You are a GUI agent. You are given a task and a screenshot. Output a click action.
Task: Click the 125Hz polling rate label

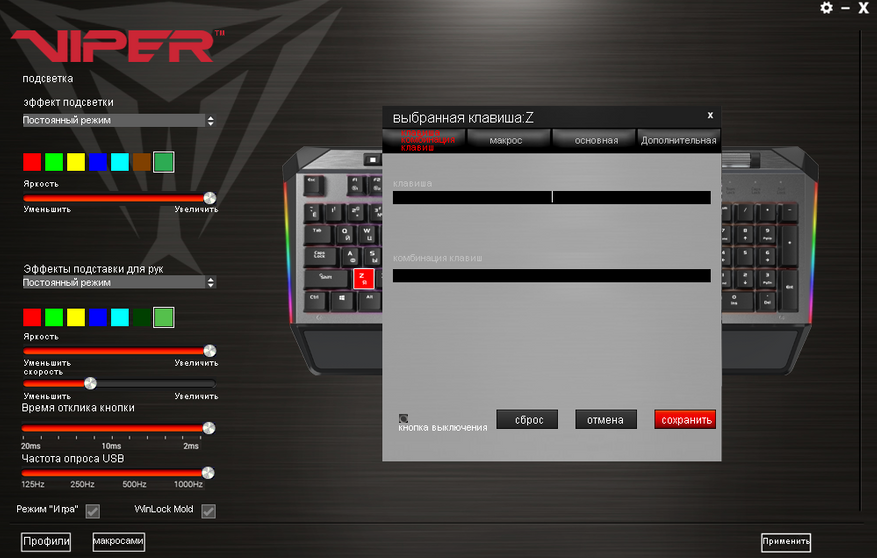pyautogui.click(x=33, y=484)
